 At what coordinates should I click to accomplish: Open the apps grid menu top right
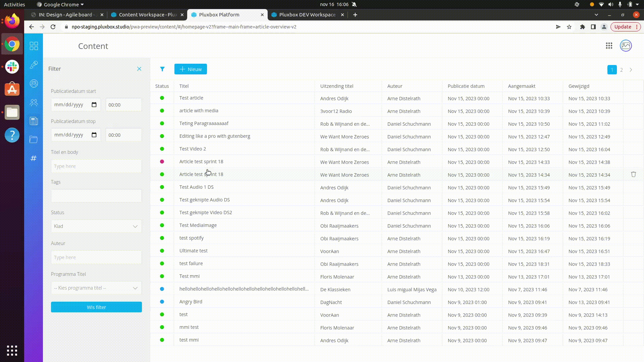609,46
